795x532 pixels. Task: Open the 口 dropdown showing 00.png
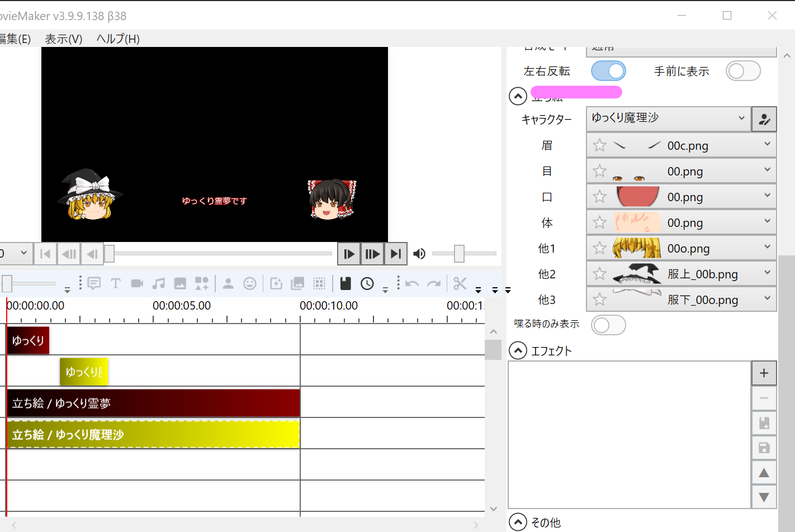(x=682, y=197)
